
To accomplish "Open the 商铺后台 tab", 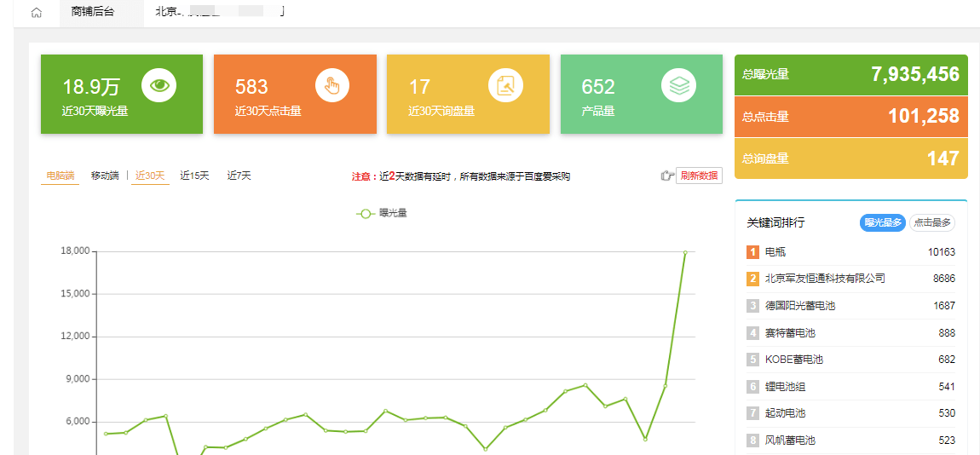I will 93,12.
